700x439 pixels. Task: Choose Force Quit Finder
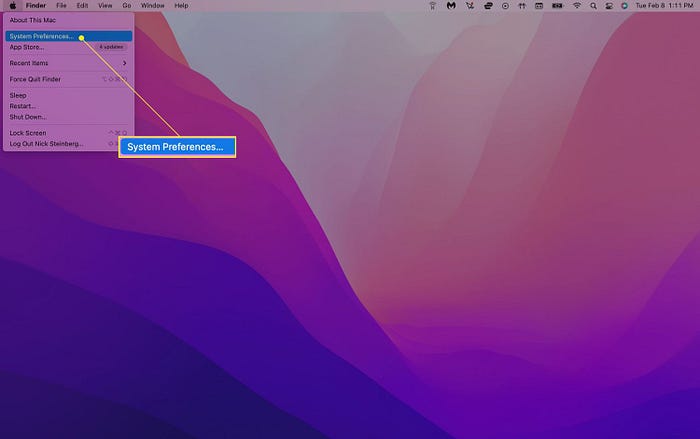coord(68,79)
